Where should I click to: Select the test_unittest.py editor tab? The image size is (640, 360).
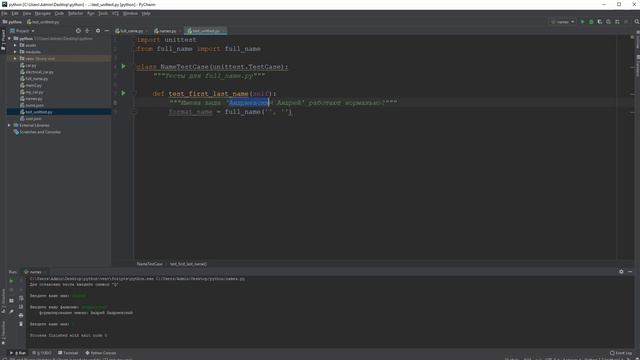(x=205, y=31)
